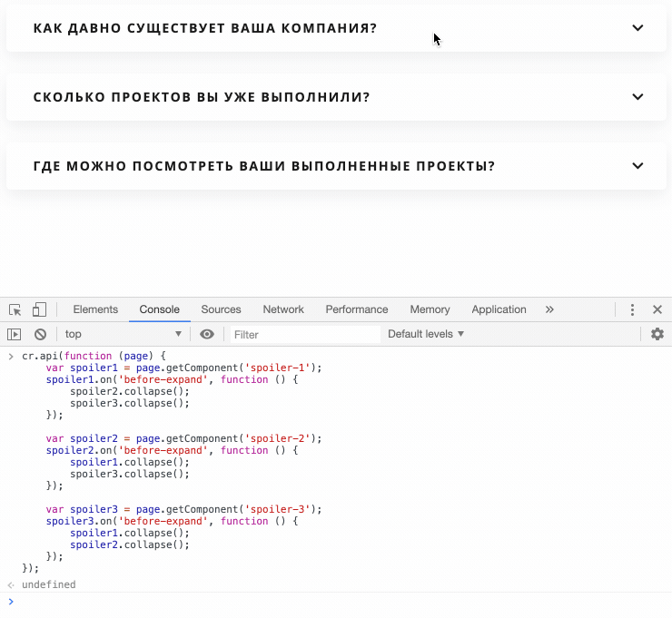
Task: Clear console with the ban icon
Action: pyautogui.click(x=40, y=334)
